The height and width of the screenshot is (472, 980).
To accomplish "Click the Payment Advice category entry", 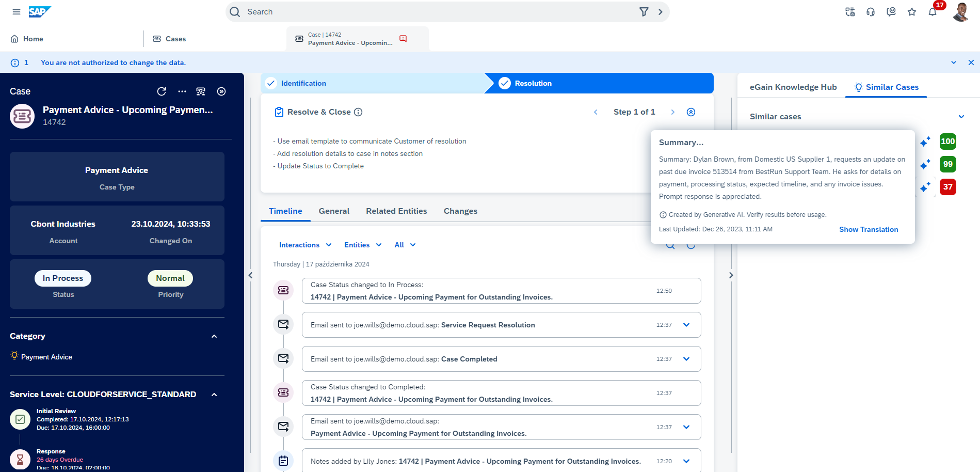I will pos(46,357).
